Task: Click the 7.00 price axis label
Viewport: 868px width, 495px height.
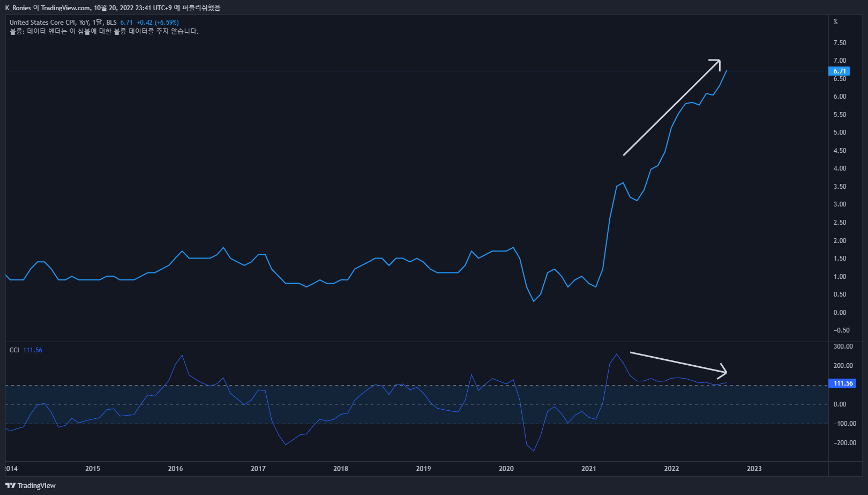Action: (840, 61)
